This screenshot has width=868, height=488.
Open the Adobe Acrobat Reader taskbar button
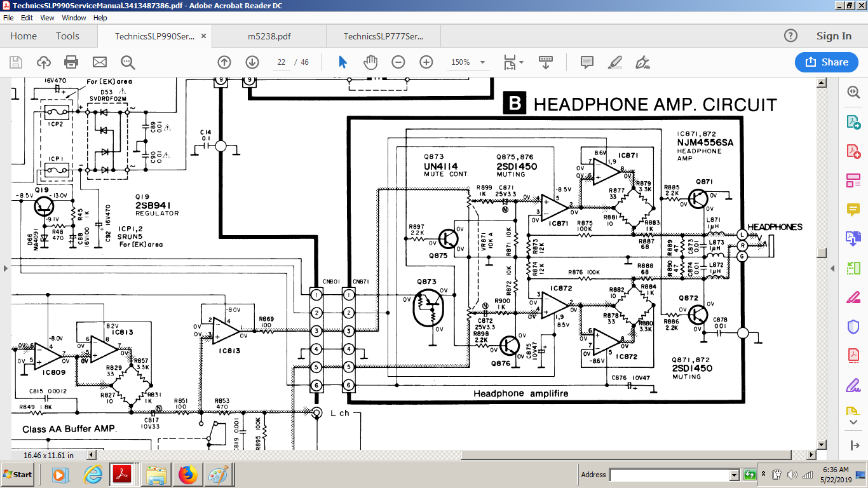(x=121, y=475)
